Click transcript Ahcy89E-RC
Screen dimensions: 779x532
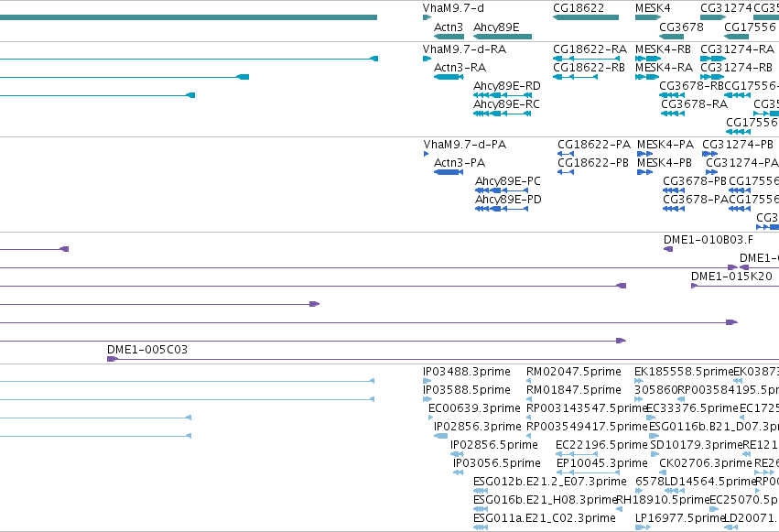point(503,114)
